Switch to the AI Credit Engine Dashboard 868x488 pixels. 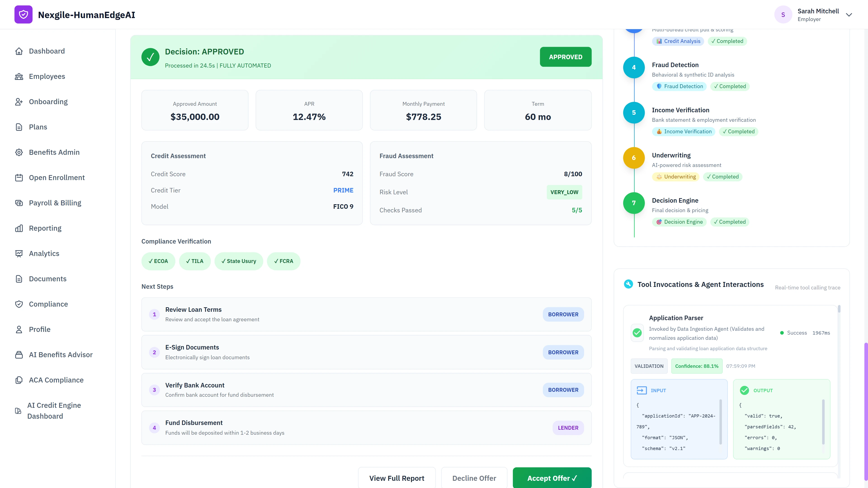click(54, 410)
